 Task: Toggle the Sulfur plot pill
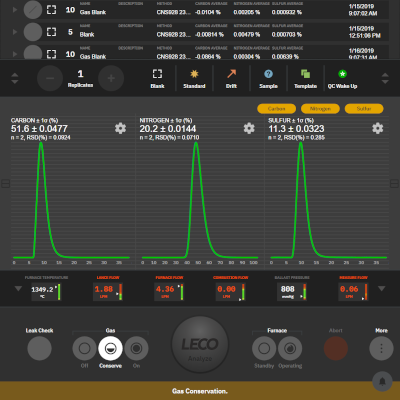pos(364,109)
